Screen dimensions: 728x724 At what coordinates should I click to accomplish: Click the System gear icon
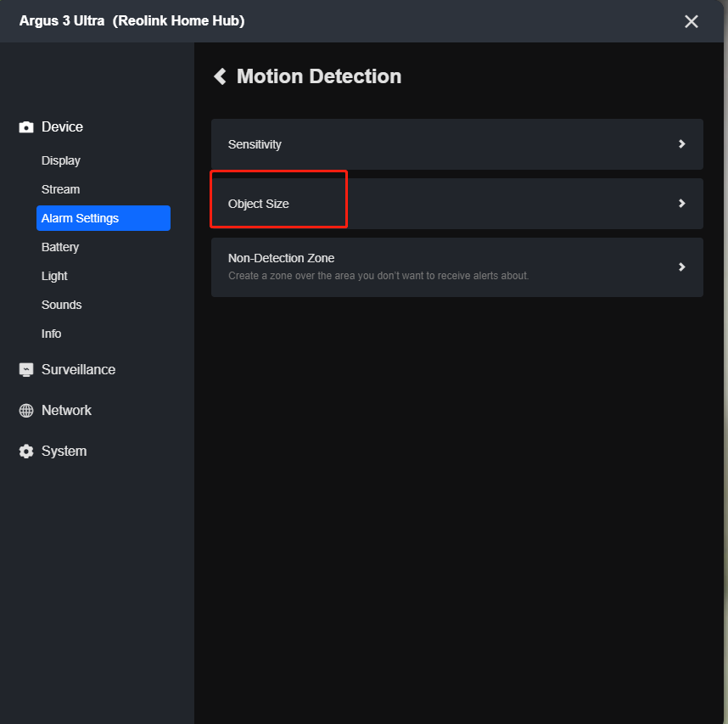(26, 452)
